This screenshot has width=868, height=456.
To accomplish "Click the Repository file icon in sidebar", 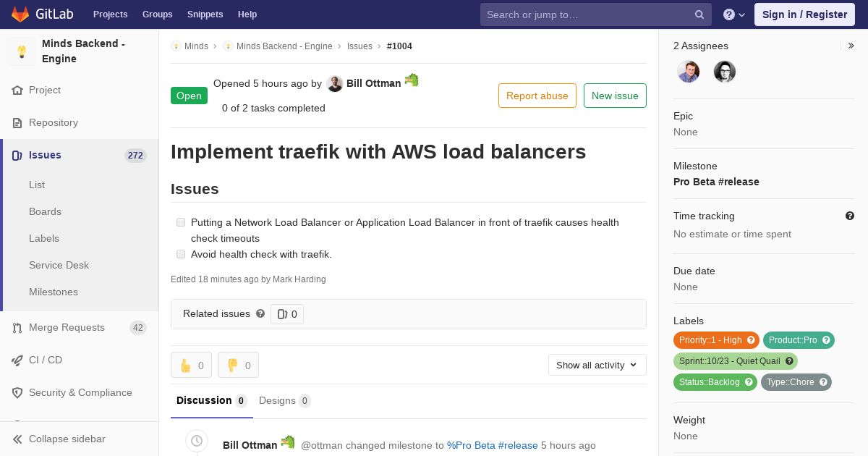I will pos(17,123).
